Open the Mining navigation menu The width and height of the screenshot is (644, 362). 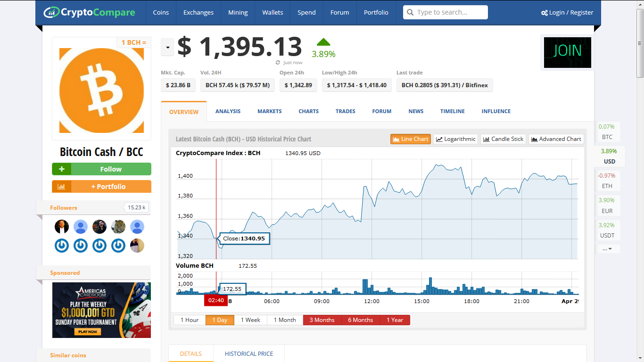238,13
